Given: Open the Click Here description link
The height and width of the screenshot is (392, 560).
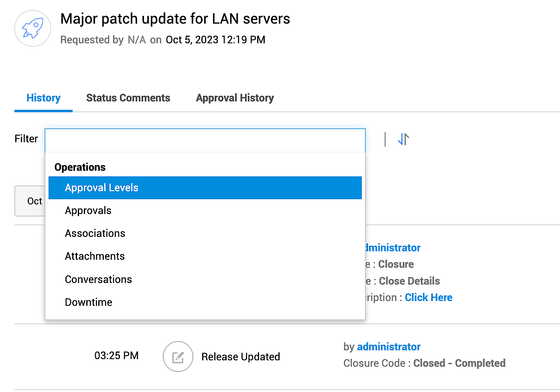Looking at the screenshot, I should [428, 297].
